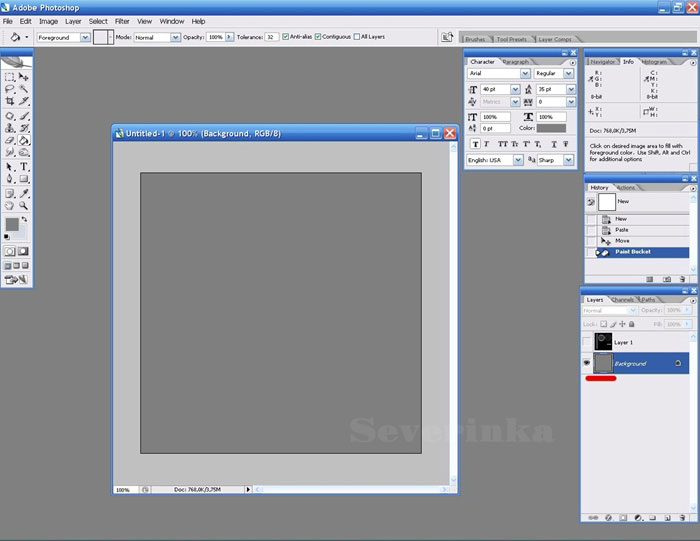700x541 pixels.
Task: Open the Mode Normal dropdown in options bar
Action: click(x=174, y=37)
